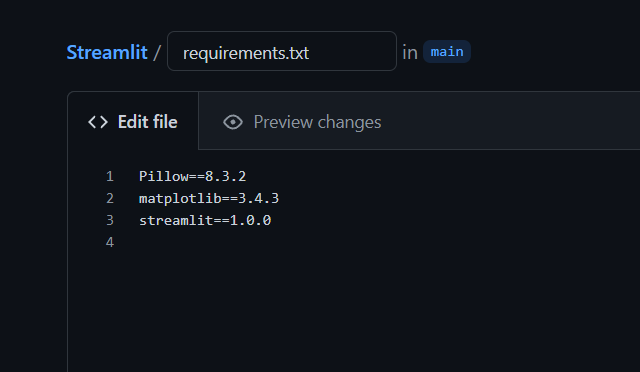The height and width of the screenshot is (372, 640).
Task: Click the slash separator after Streamlit
Action: pos(157,53)
